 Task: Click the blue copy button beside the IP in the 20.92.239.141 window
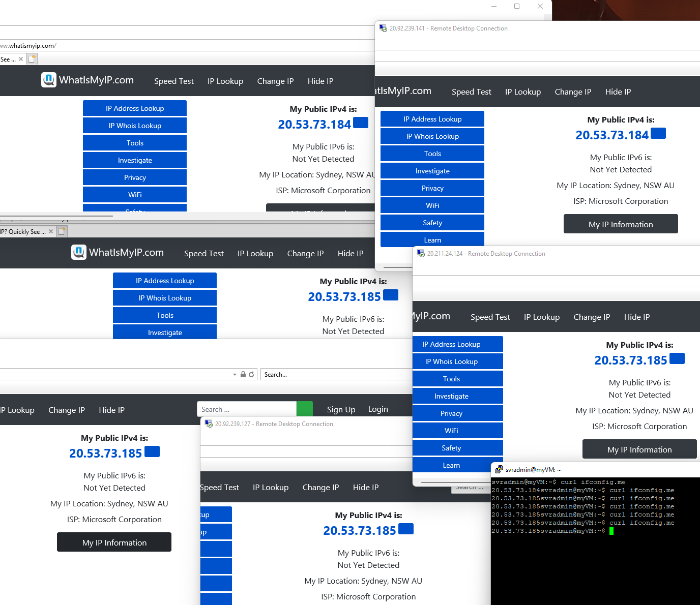658,133
